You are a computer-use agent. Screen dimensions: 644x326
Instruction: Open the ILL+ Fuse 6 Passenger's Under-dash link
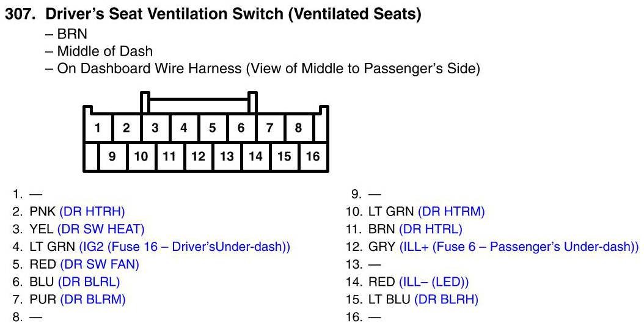(519, 247)
